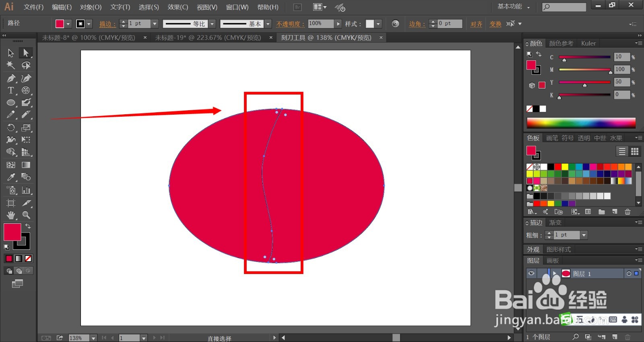
Task: Toggle visibility eye of 图层 1
Action: click(531, 273)
